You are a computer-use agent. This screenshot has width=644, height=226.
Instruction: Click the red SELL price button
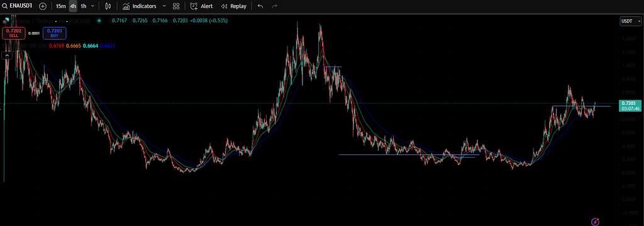tap(13, 33)
